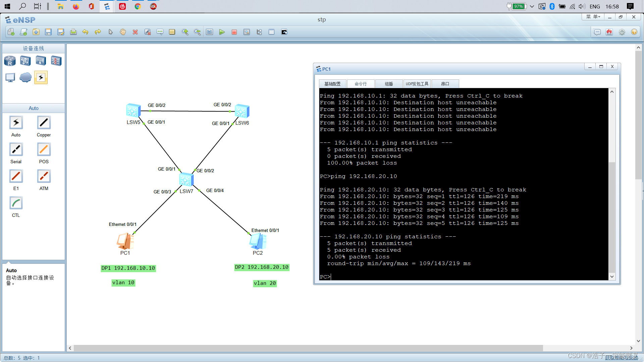This screenshot has width=644, height=362.
Task: Open the 菜单 dropdown menu
Action: pyautogui.click(x=593, y=17)
